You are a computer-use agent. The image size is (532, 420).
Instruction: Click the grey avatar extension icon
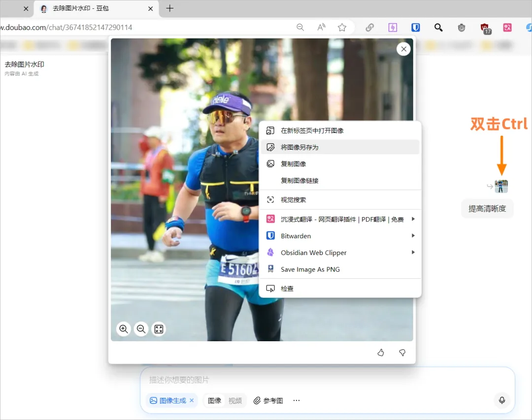(x=462, y=28)
